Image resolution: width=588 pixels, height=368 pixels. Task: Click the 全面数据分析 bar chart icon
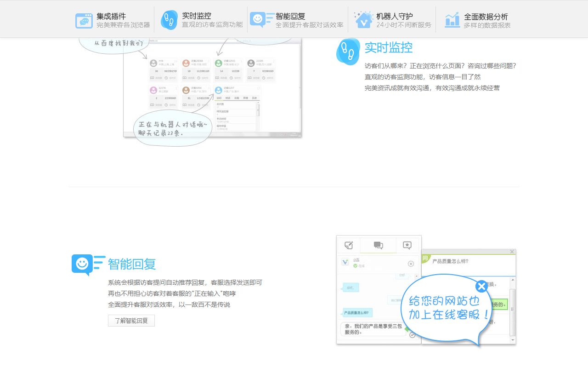coord(452,20)
